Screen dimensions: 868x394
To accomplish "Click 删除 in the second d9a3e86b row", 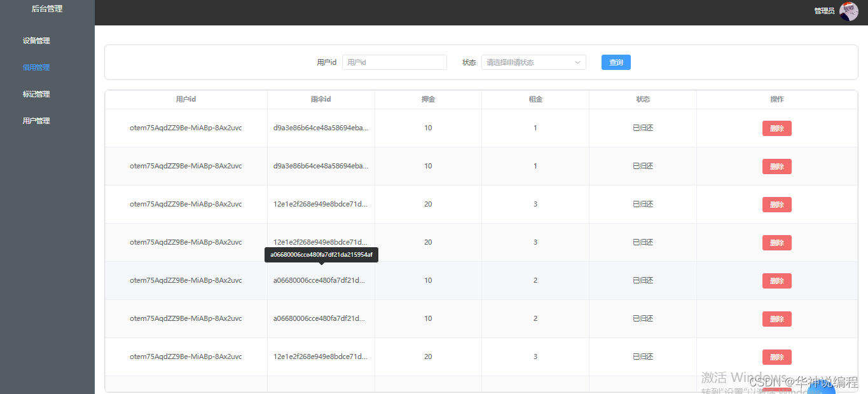I will coord(777,166).
